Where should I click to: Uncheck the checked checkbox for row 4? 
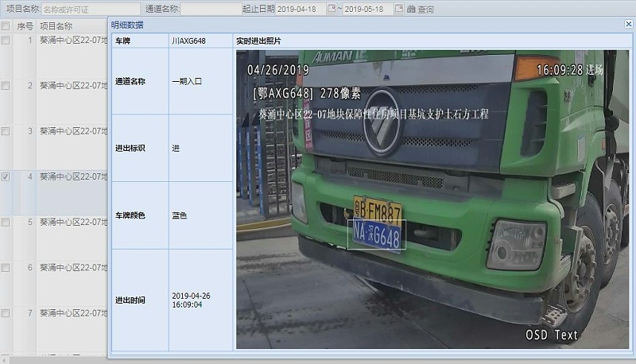6,176
